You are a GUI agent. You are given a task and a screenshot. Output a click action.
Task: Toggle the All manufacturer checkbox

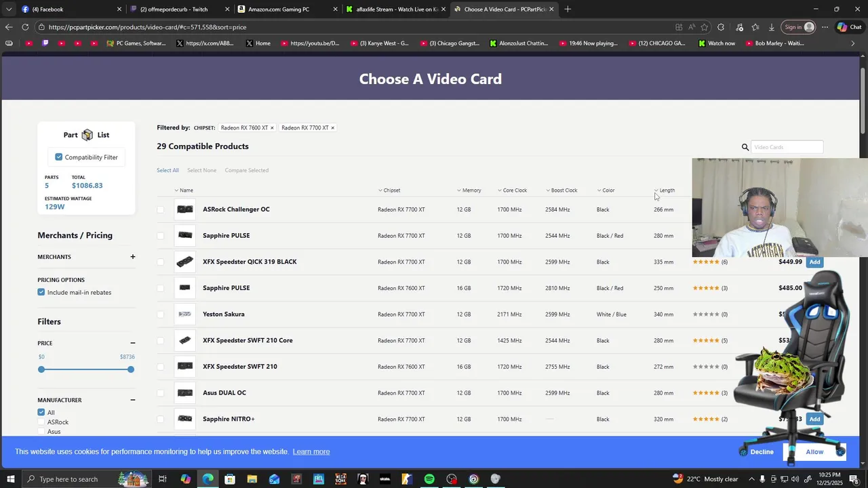point(41,412)
